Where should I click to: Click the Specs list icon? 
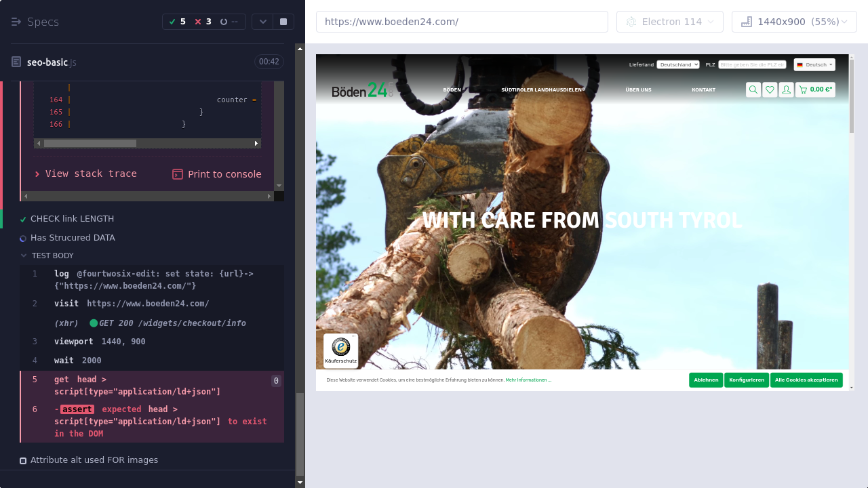coord(16,22)
